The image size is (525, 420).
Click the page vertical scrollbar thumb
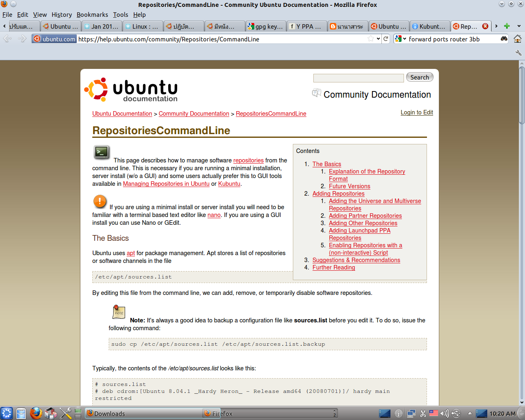[x=522, y=95]
